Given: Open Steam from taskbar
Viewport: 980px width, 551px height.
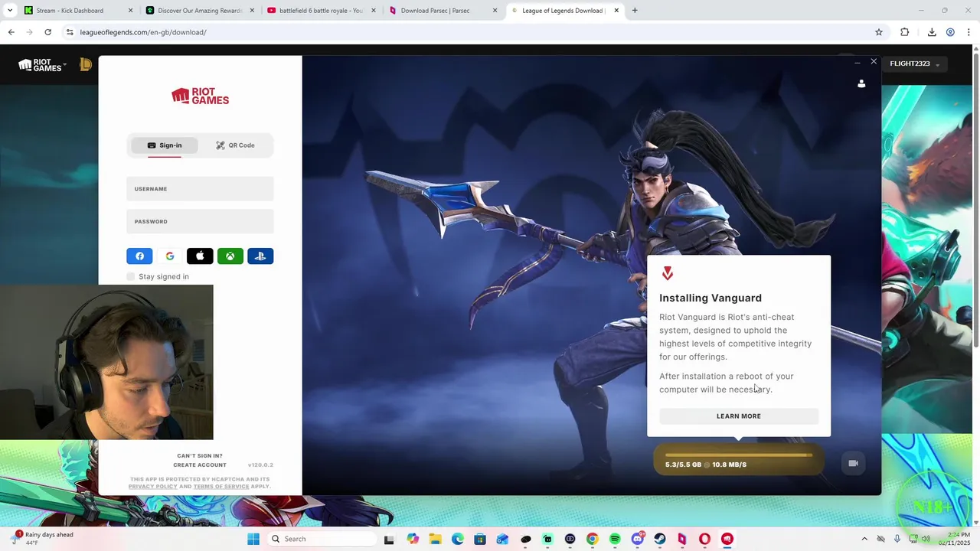Looking at the screenshot, I should (x=660, y=539).
